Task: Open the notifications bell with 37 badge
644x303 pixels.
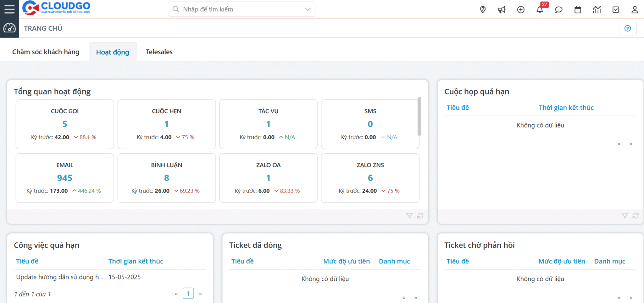Action: pyautogui.click(x=540, y=10)
